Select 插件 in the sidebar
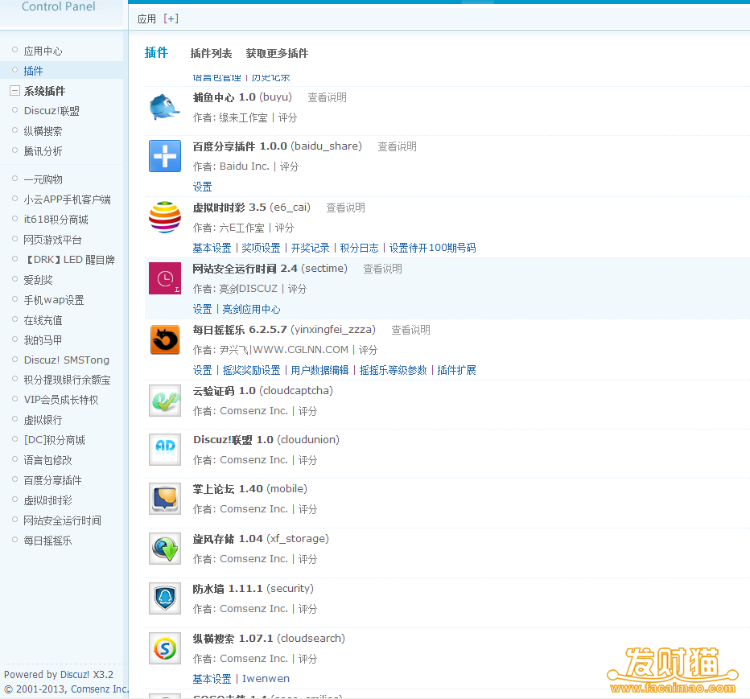The width and height of the screenshot is (750, 699). tap(33, 71)
